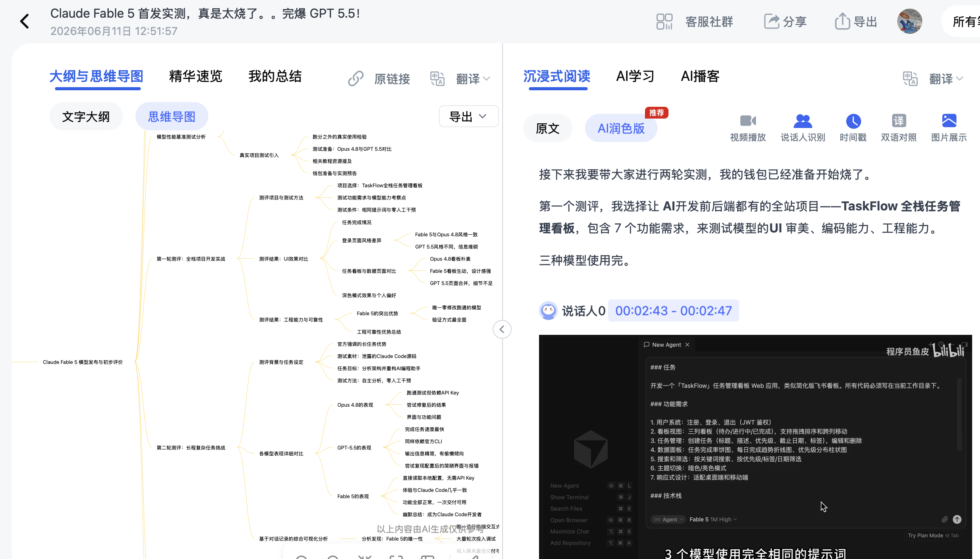Select node 测评项目与测试方法
The image size is (980, 559).
click(281, 197)
